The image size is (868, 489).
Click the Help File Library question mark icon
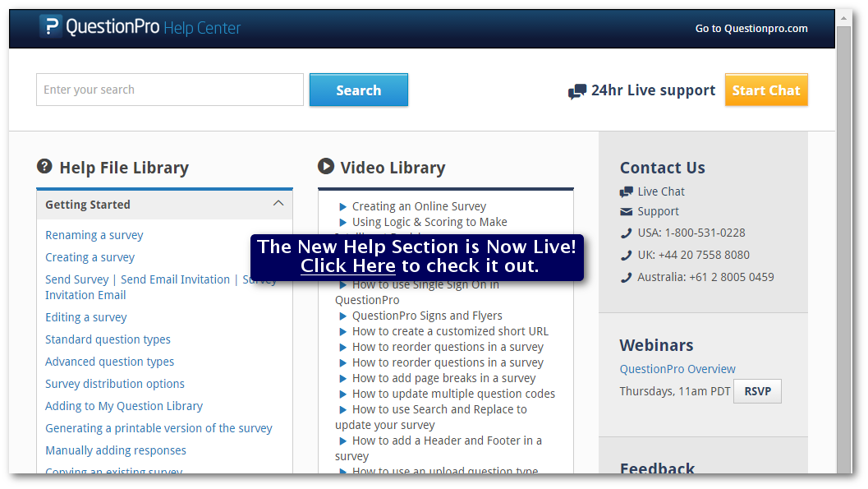coord(44,166)
